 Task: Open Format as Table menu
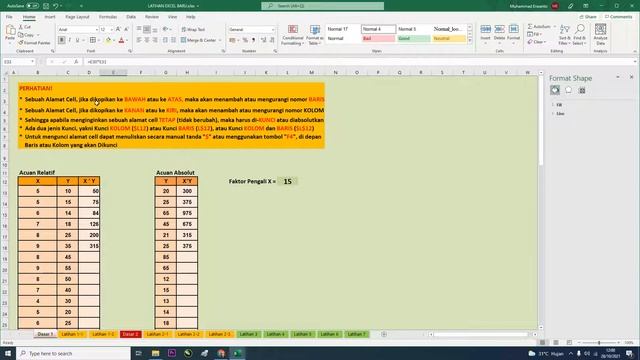pos(315,35)
